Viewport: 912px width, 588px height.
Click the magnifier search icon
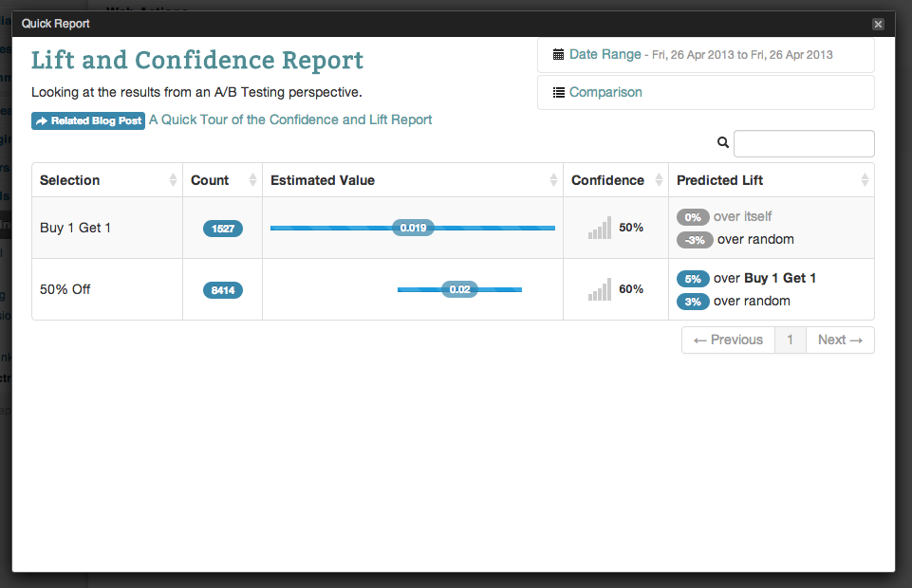tap(723, 143)
